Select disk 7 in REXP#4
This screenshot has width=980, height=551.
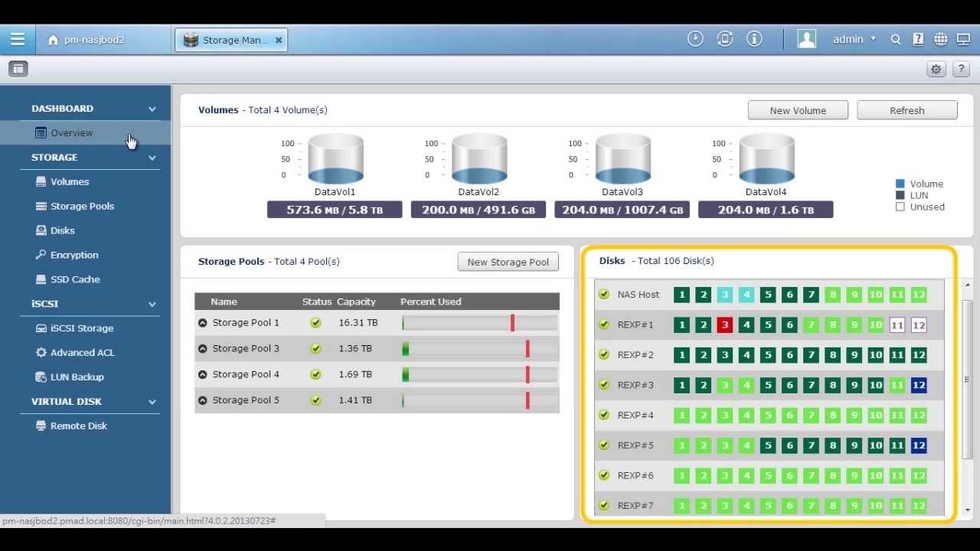click(812, 416)
